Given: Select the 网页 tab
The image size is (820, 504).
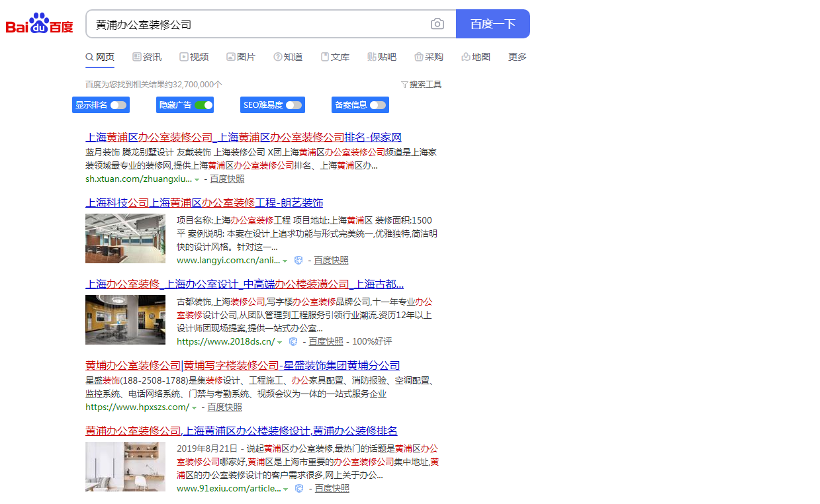Looking at the screenshot, I should pos(100,58).
